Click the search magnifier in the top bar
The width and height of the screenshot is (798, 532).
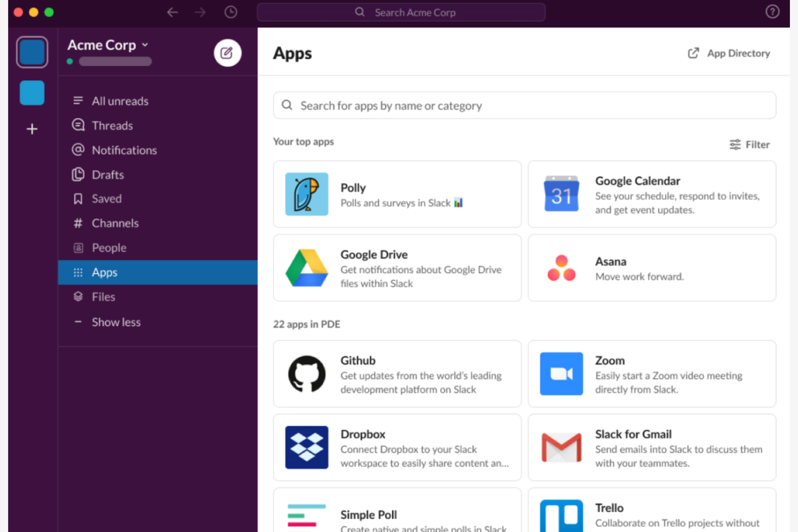(360, 12)
